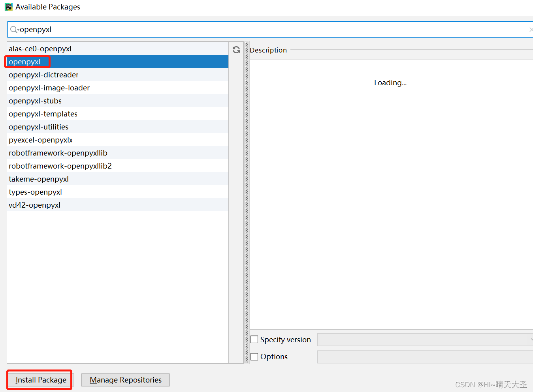533x392 pixels.
Task: Enable the Specify version checkbox
Action: 254,339
